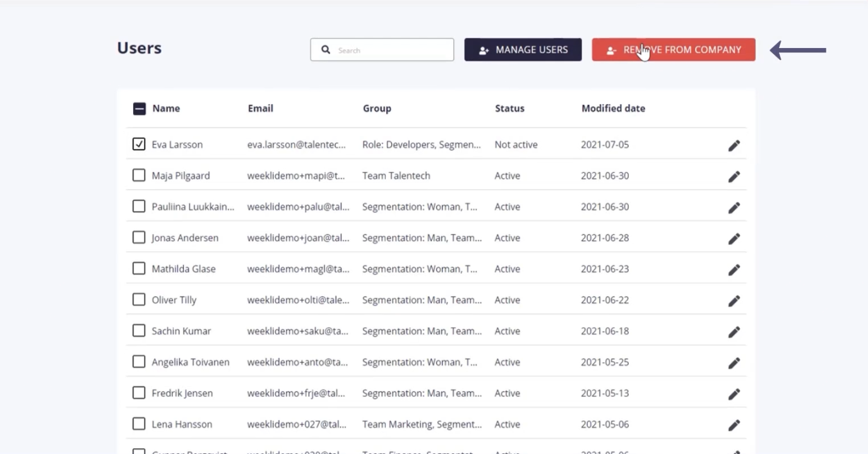Click the name Lena Hansson
The width and height of the screenshot is (868, 454).
(x=182, y=424)
